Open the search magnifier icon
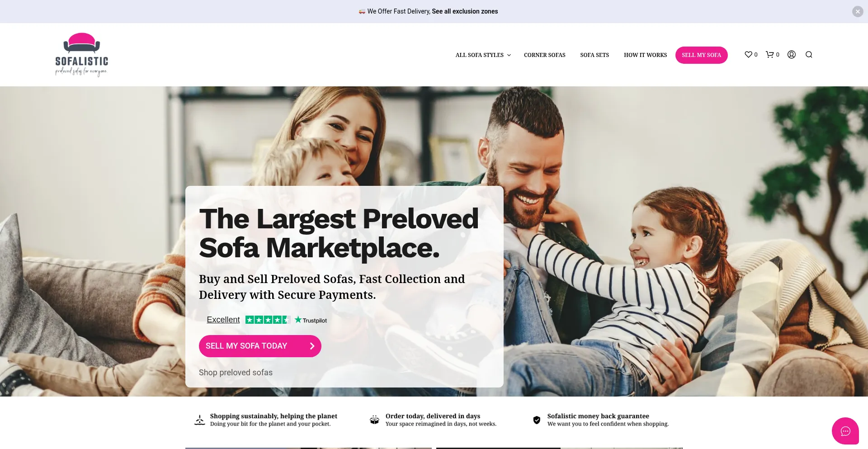This screenshot has height=449, width=868. tap(809, 55)
